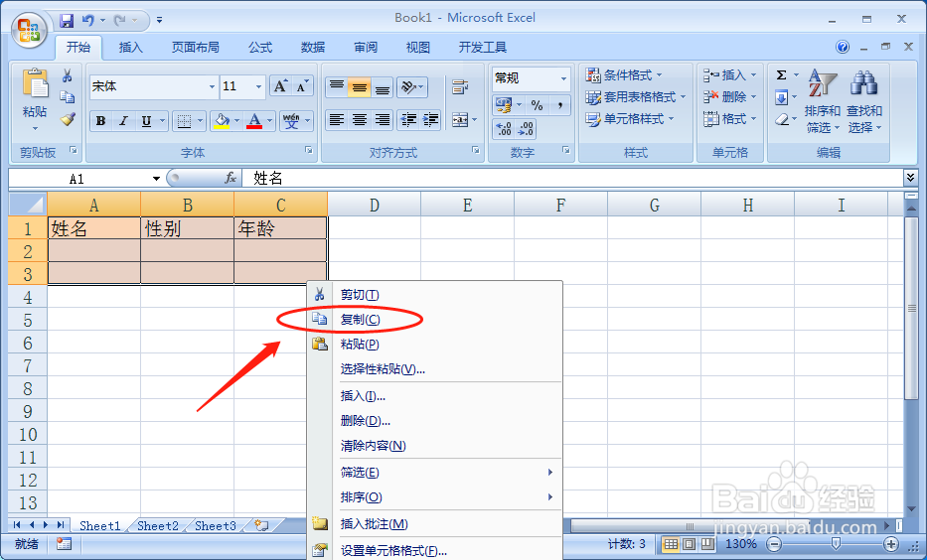Click 删除 delete cells button in ribbon
This screenshot has width=927, height=560.
point(729,97)
